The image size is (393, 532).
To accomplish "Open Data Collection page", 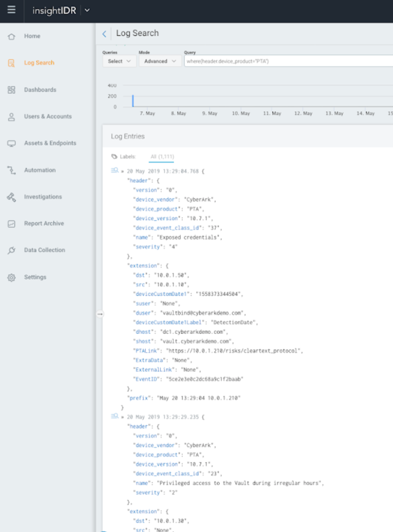I will point(45,250).
